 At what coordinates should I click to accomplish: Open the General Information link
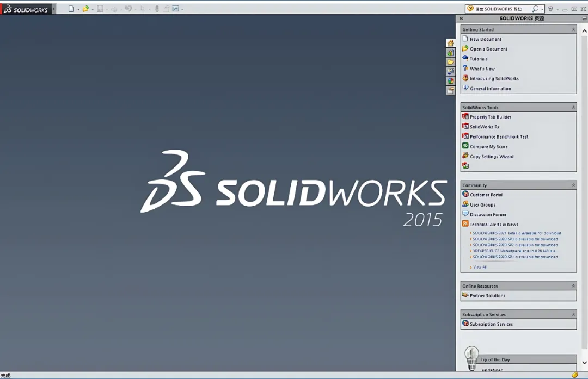491,89
